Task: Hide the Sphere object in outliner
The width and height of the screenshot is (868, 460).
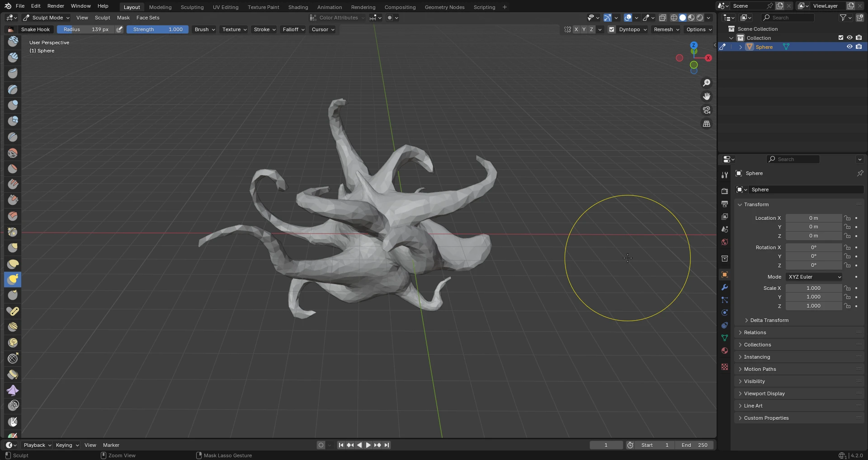Action: point(849,47)
